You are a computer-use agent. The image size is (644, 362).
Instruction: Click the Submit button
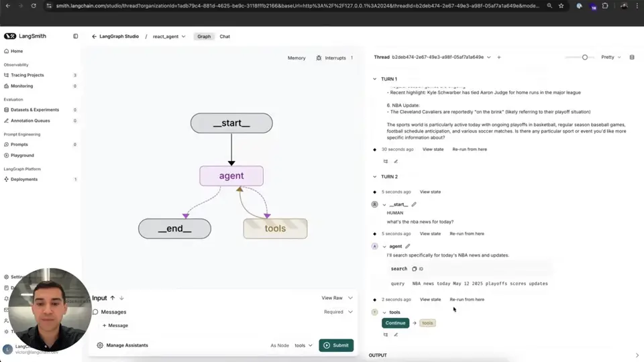[336, 345]
